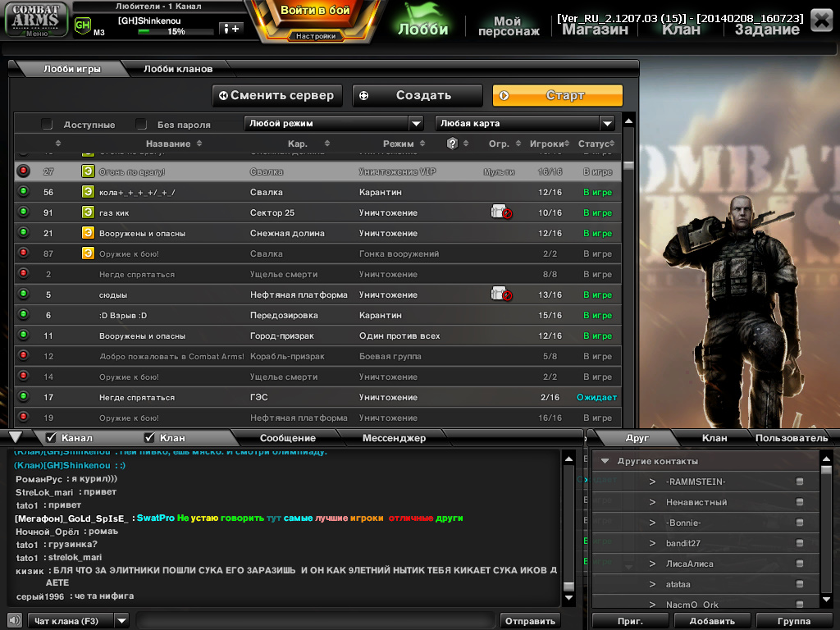Click the status icon next to bandit27

(x=799, y=543)
